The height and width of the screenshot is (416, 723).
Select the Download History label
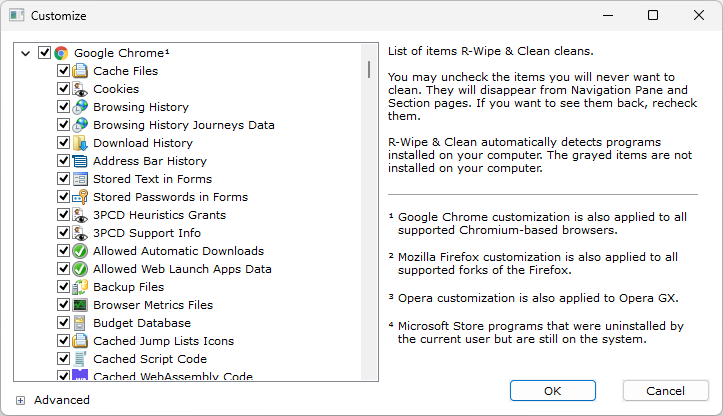click(142, 143)
